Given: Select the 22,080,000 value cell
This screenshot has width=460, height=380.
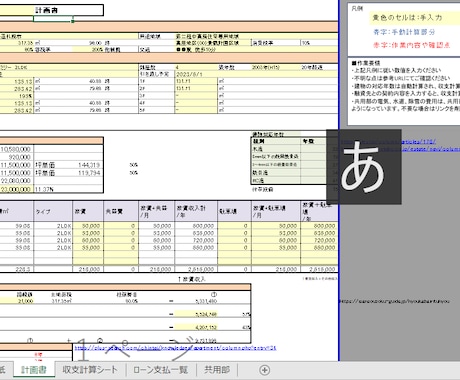Looking at the screenshot, I should (16, 181).
